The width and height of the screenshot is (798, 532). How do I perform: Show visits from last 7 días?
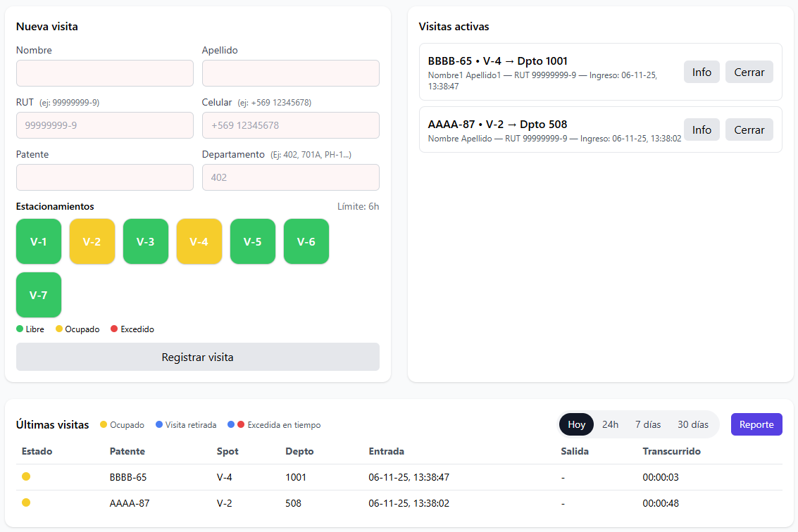pos(648,424)
